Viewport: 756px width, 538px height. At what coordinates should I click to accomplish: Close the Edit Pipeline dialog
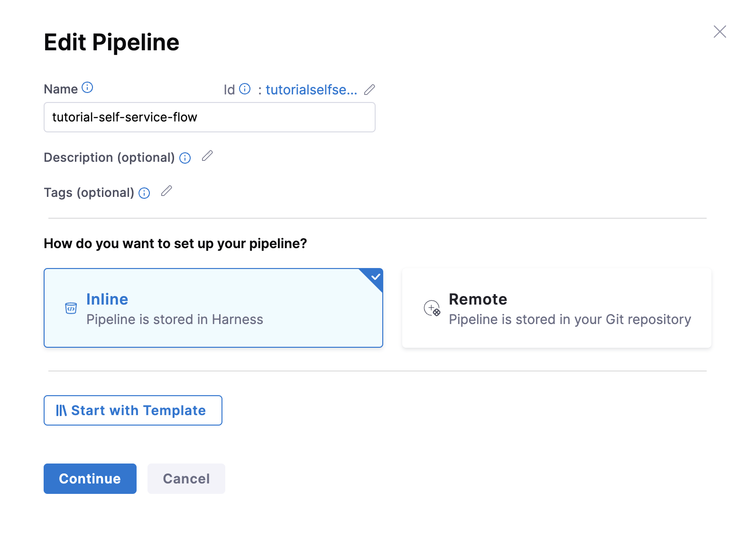(719, 32)
